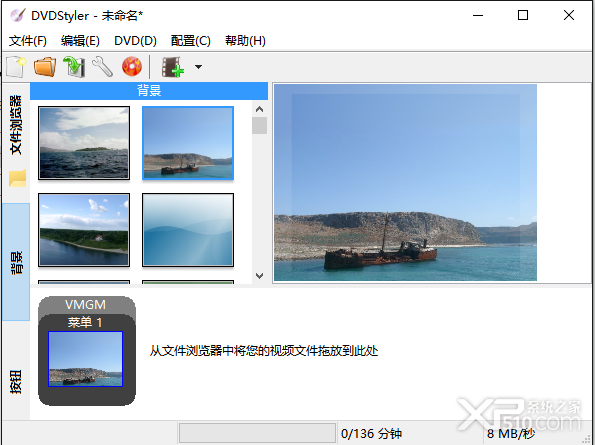The width and height of the screenshot is (595, 445).
Task: Select the cloudy sea background thumbnail
Action: 84,143
